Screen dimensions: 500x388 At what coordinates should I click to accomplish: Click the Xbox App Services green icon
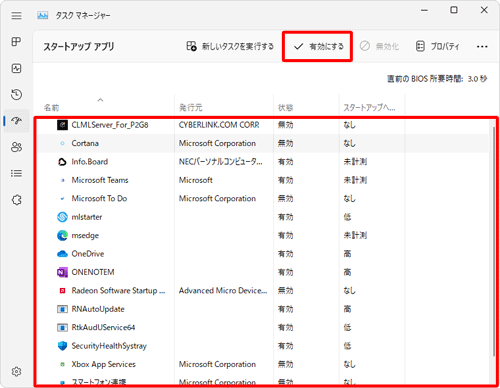tap(62, 364)
